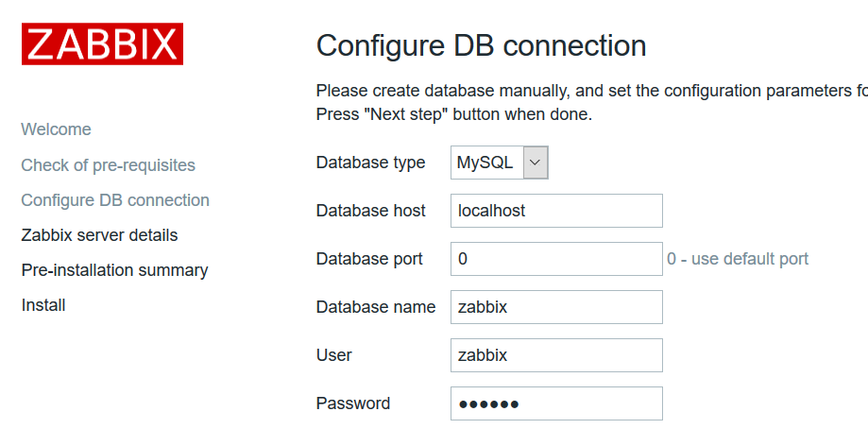Click the "0 - use default port" hint
The width and height of the screenshot is (868, 446).
[x=738, y=259]
